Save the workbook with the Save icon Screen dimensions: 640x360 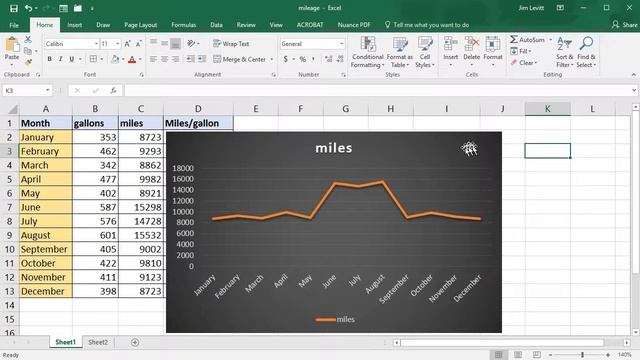click(x=13, y=8)
